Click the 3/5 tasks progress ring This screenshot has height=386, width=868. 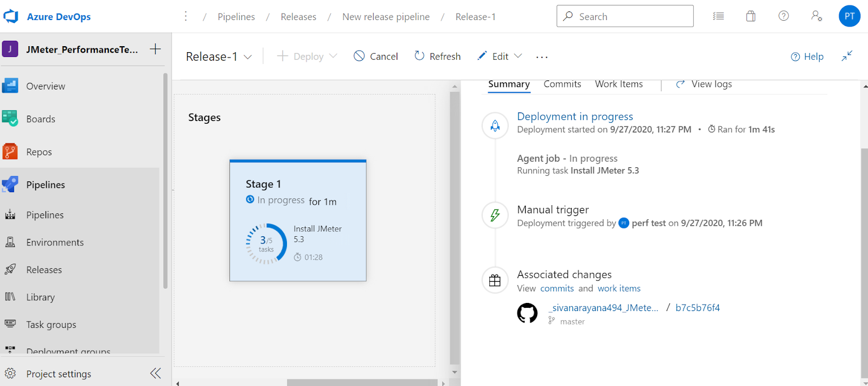point(266,244)
